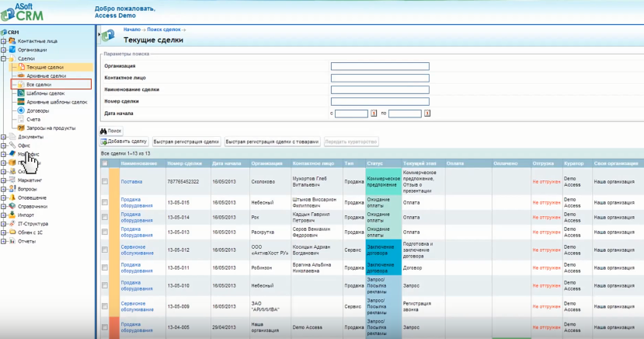
Task: Click Быстрая регистрация сделки button
Action: tap(186, 142)
